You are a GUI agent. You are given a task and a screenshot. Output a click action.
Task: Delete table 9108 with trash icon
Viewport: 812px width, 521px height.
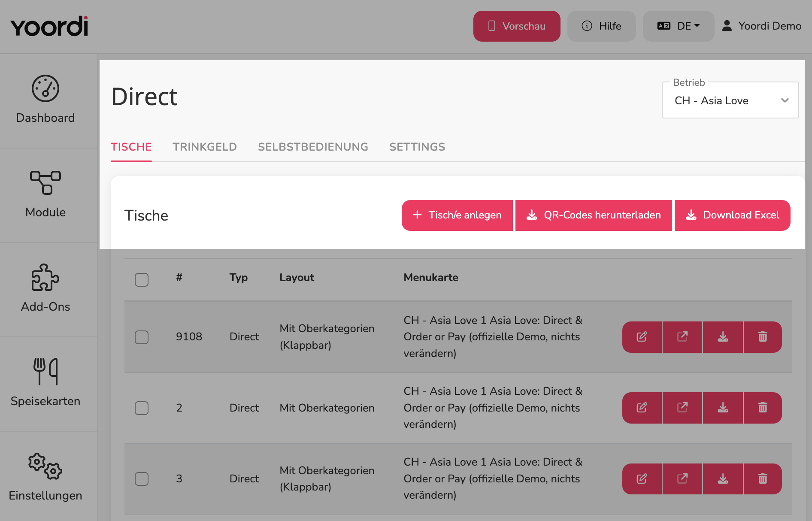click(763, 337)
